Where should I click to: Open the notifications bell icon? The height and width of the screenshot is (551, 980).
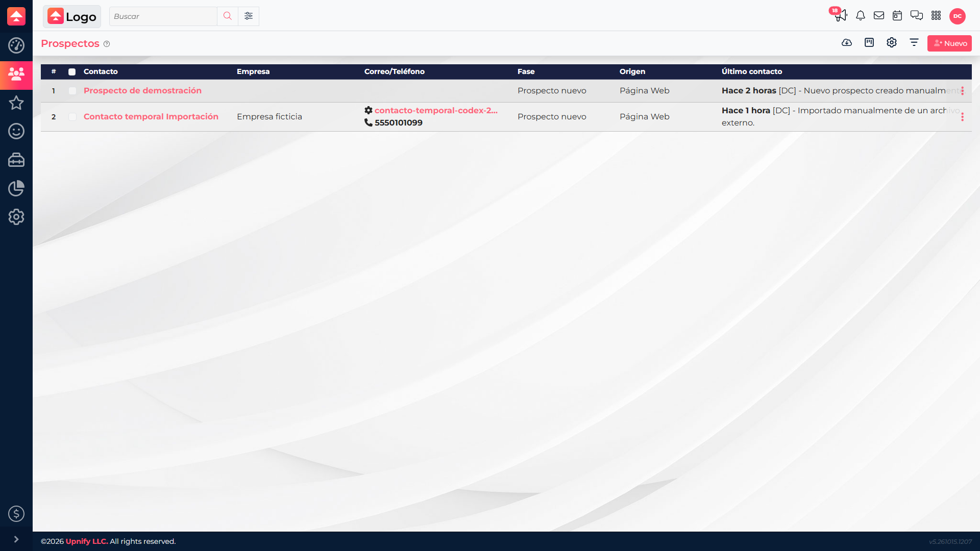click(x=861, y=16)
